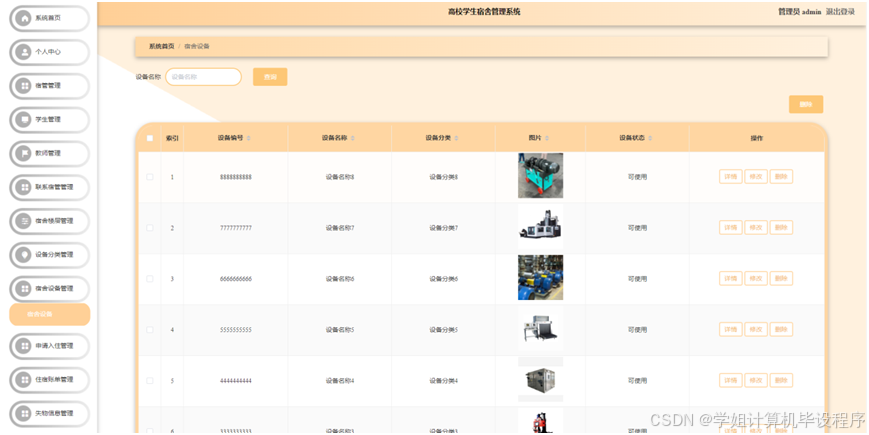Click the 删除 button above the table
The height and width of the screenshot is (435, 869).
pyautogui.click(x=806, y=104)
